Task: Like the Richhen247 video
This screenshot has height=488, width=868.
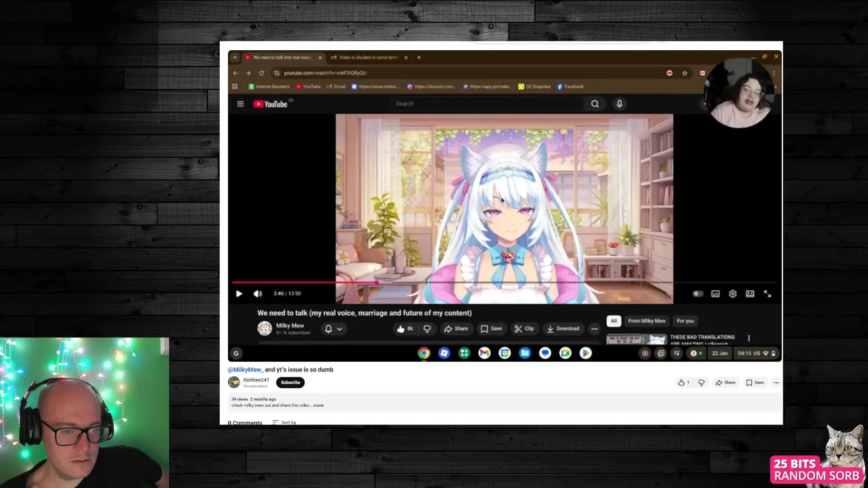Action: 684,382
